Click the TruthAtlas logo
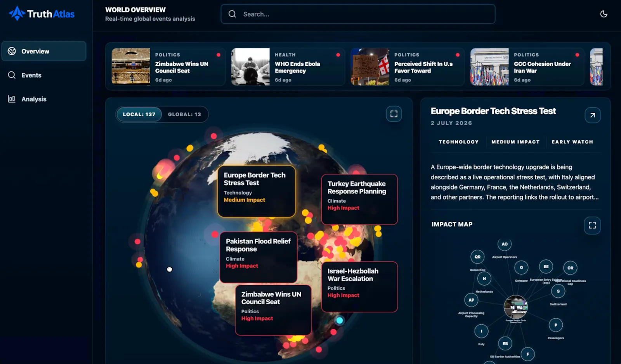The height and width of the screenshot is (364, 621). point(42,14)
